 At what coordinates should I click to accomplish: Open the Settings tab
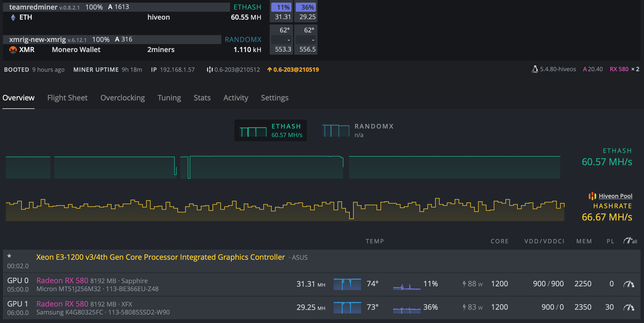tap(275, 98)
